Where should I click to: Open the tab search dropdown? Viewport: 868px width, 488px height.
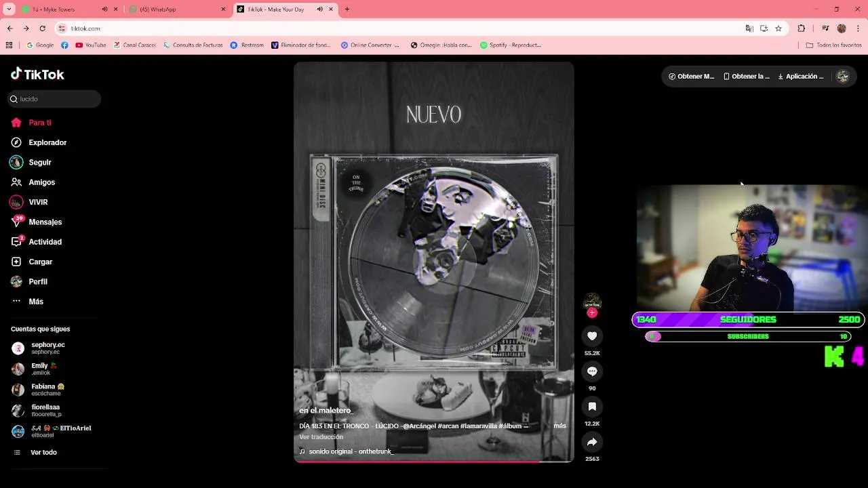pos(9,9)
